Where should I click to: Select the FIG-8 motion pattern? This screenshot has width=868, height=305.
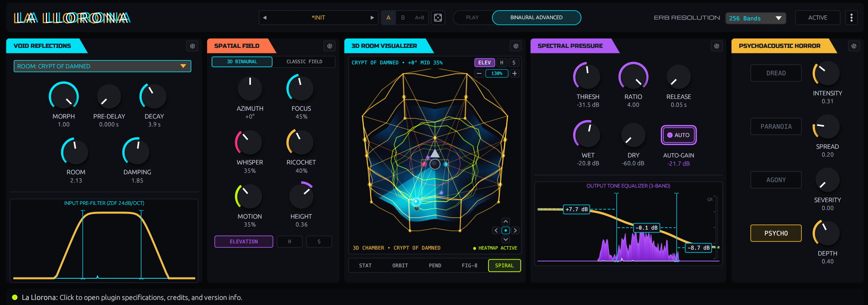(470, 266)
